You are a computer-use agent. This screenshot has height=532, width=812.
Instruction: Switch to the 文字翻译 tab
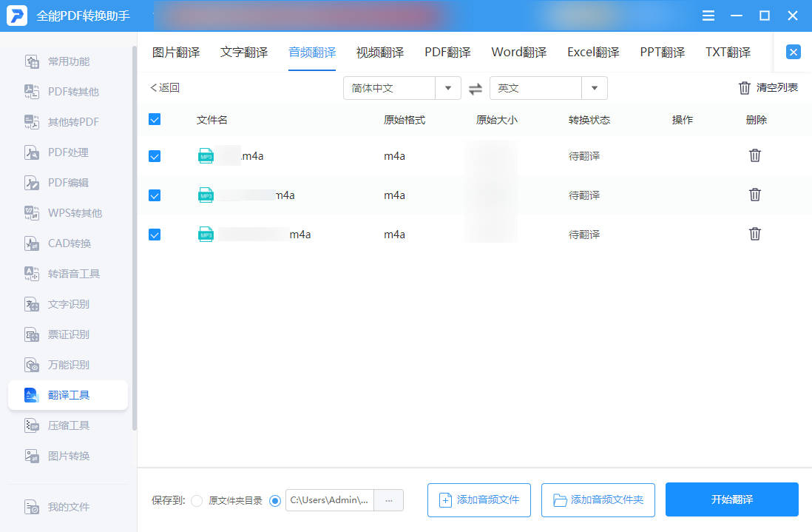point(244,53)
